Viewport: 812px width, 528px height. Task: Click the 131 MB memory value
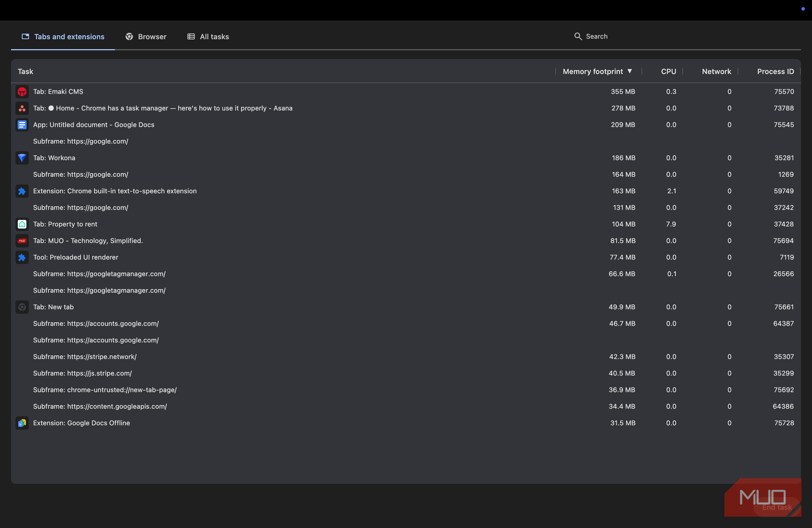[624, 208]
